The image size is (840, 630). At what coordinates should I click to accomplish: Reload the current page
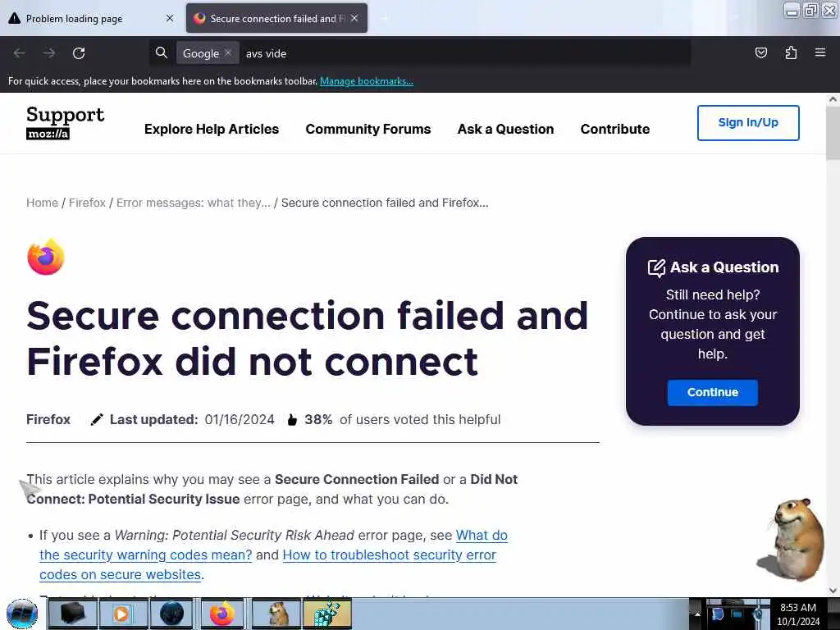point(79,53)
